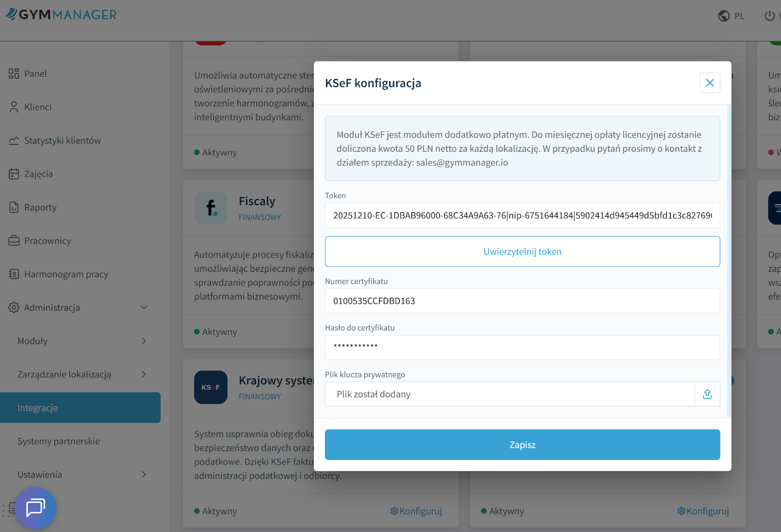Expand the Moduły submenu

coord(144,341)
